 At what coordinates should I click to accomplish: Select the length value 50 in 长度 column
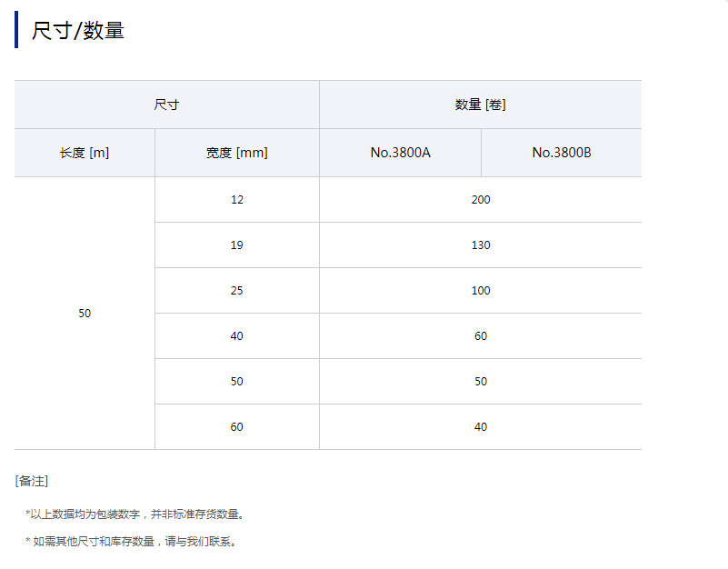tap(85, 313)
